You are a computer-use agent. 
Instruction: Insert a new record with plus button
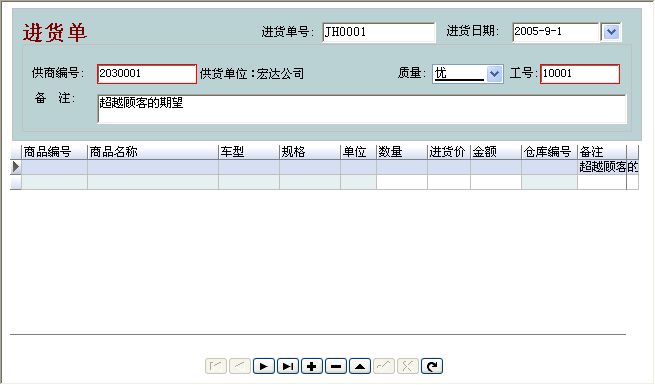coord(312,366)
